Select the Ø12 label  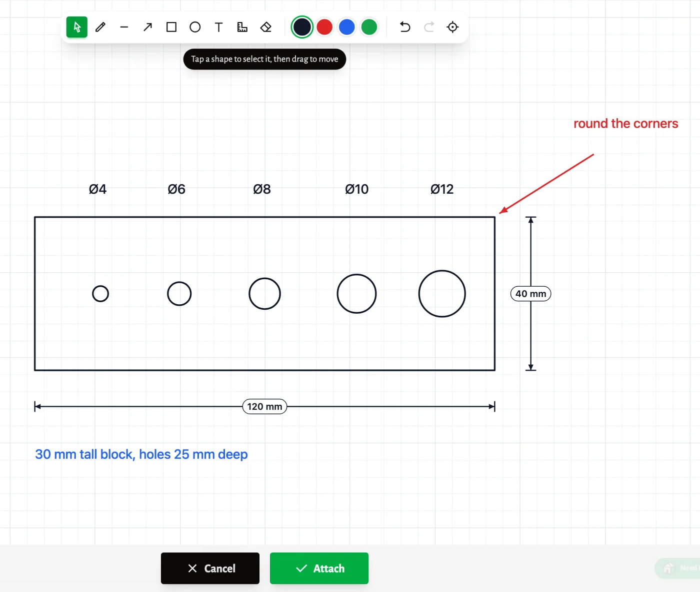point(442,189)
